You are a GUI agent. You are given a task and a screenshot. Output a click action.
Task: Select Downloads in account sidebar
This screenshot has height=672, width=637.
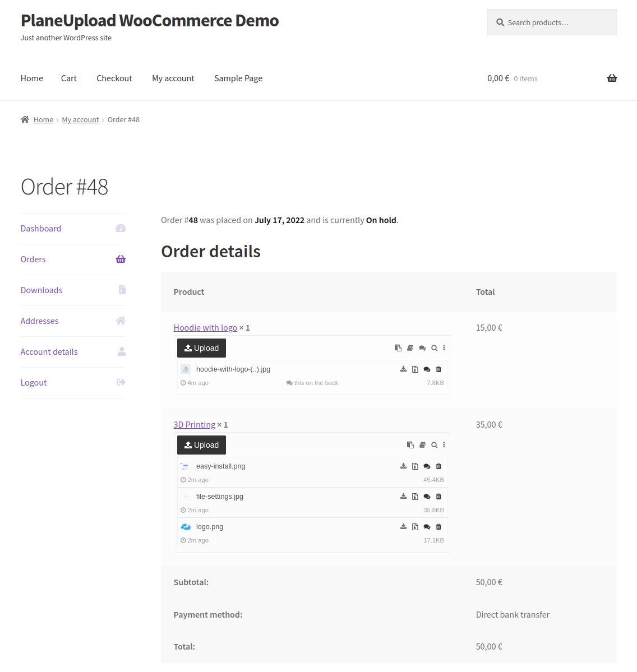(x=41, y=290)
